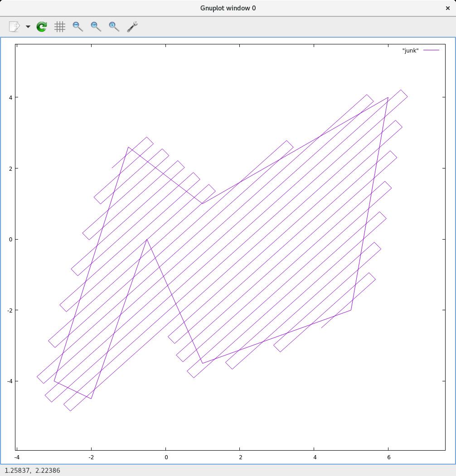
Task: Click the "junk" legend label
Action: point(410,50)
